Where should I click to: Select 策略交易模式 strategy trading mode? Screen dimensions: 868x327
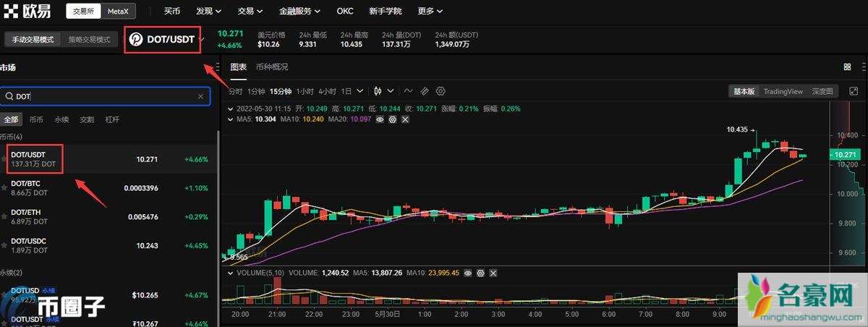click(x=90, y=40)
